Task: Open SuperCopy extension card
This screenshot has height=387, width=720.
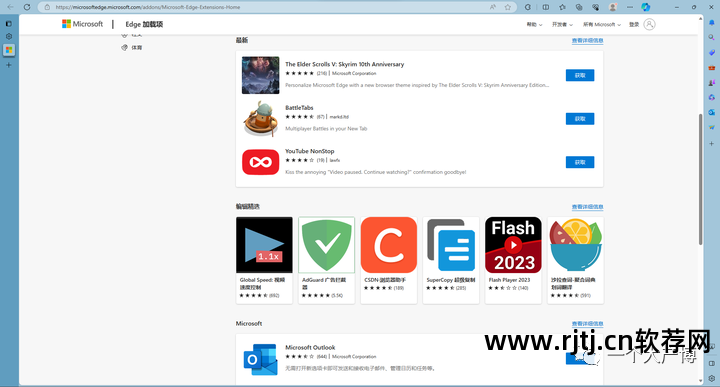Action: [451, 260]
